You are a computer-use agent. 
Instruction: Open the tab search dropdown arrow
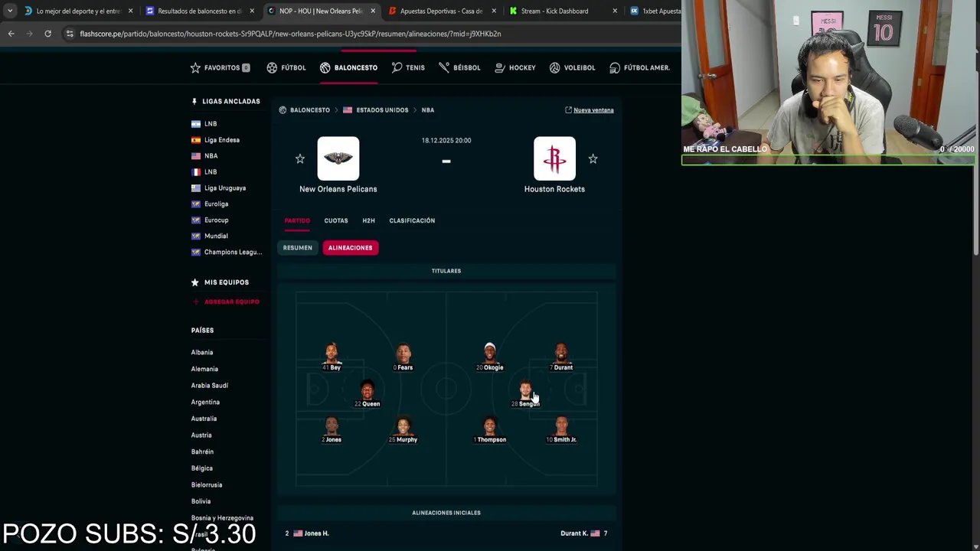(10, 11)
